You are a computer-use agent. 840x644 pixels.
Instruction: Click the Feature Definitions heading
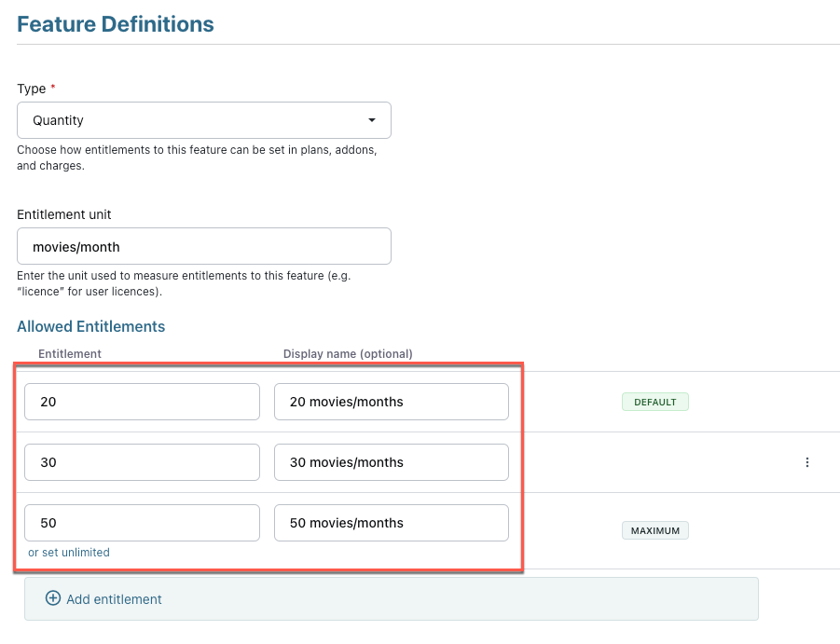(116, 24)
